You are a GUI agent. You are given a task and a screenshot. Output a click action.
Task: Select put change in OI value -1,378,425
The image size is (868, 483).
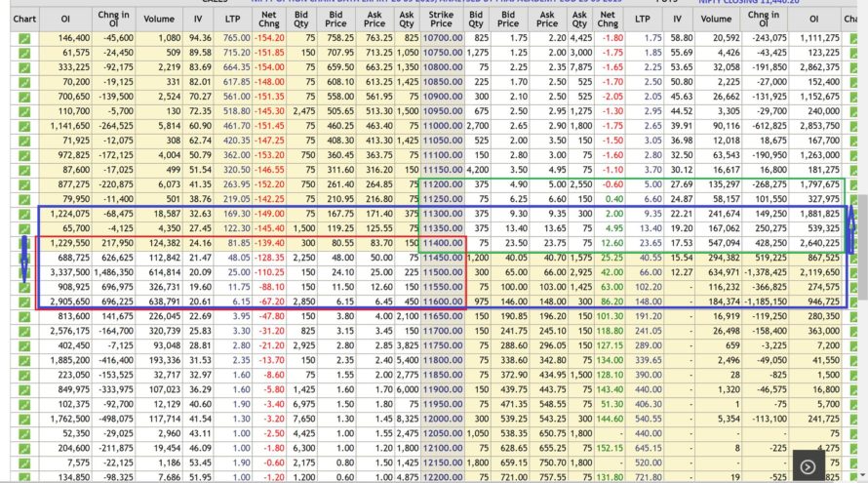pyautogui.click(x=766, y=272)
